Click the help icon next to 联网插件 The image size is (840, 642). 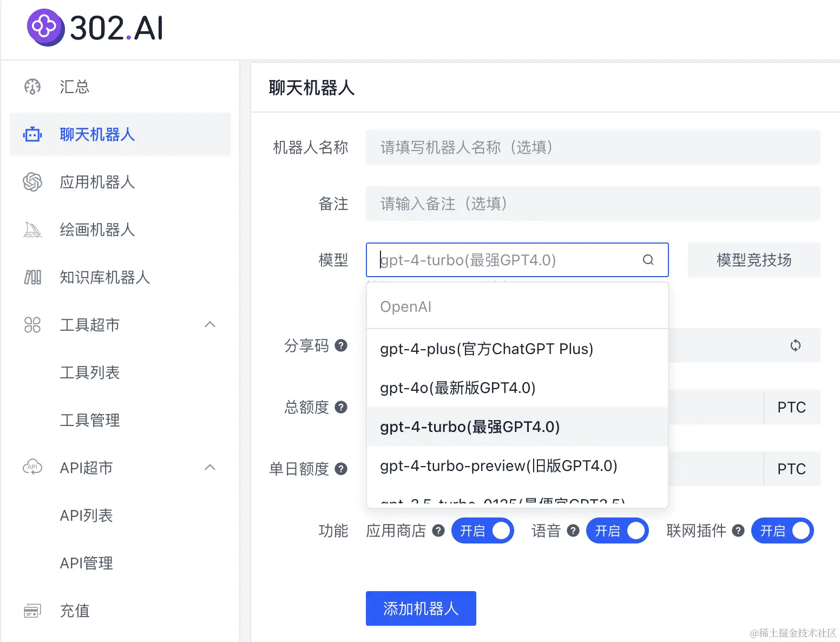point(738,530)
